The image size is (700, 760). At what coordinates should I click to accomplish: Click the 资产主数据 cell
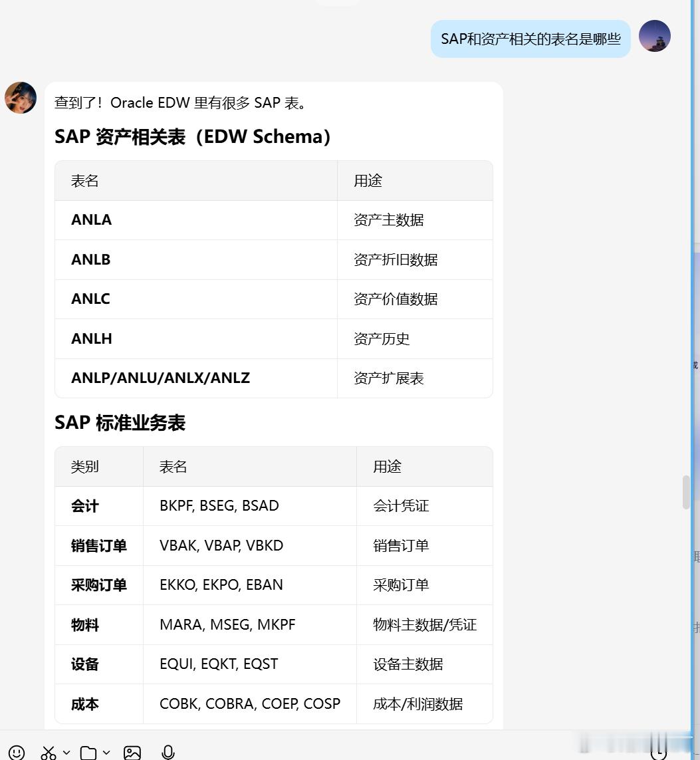tap(415, 220)
